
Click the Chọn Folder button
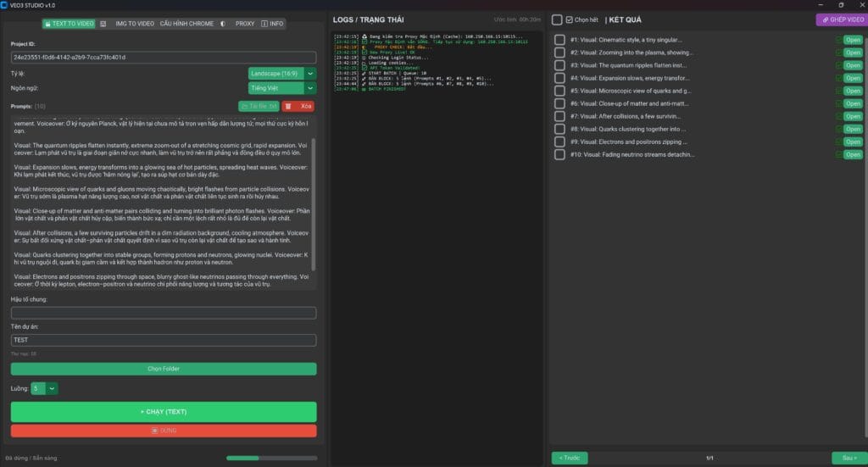tap(164, 369)
